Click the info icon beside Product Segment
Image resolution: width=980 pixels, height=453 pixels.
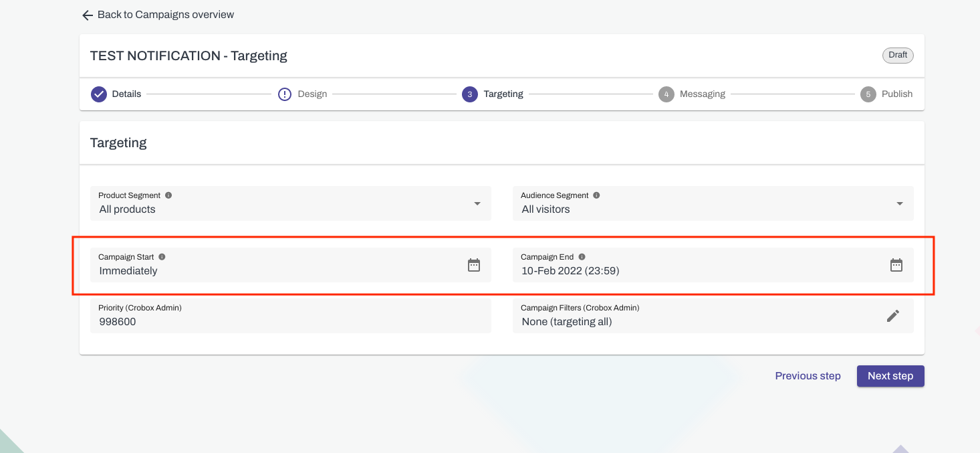[168, 195]
